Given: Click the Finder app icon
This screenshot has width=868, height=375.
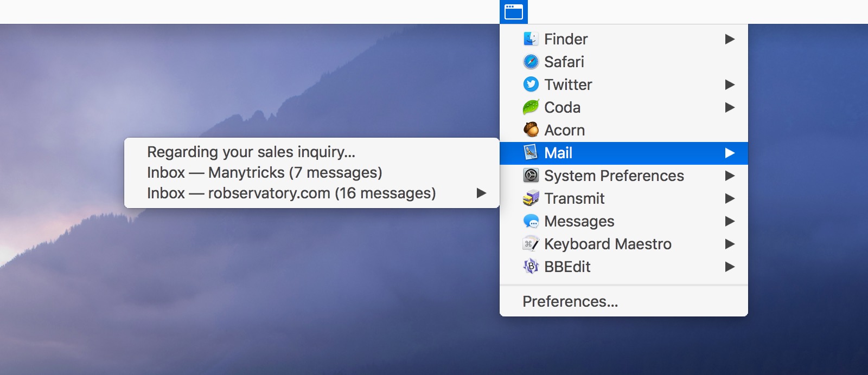Looking at the screenshot, I should click(x=531, y=39).
